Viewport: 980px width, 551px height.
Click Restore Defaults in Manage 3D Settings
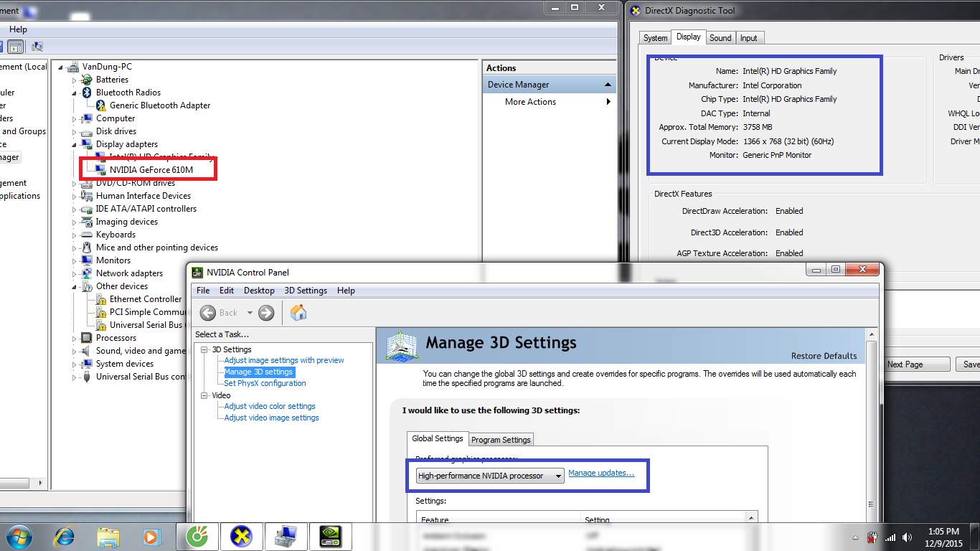[x=824, y=356]
